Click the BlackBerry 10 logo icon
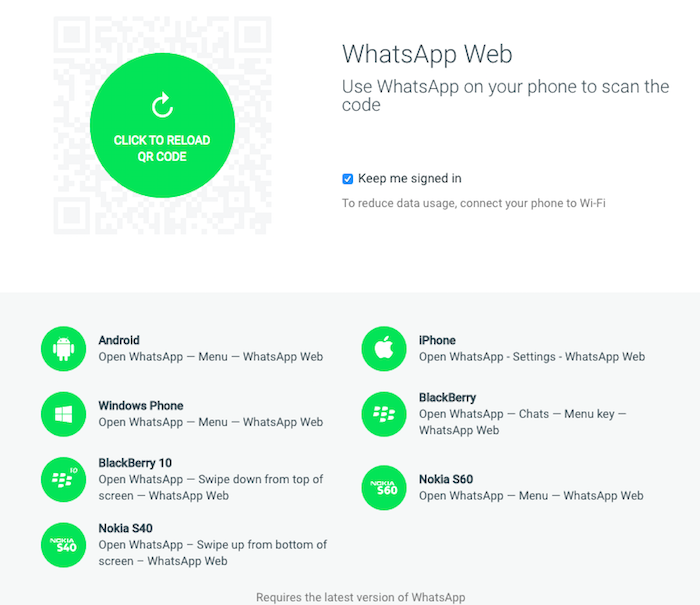Viewport: 700px width, 605px height. click(63, 480)
